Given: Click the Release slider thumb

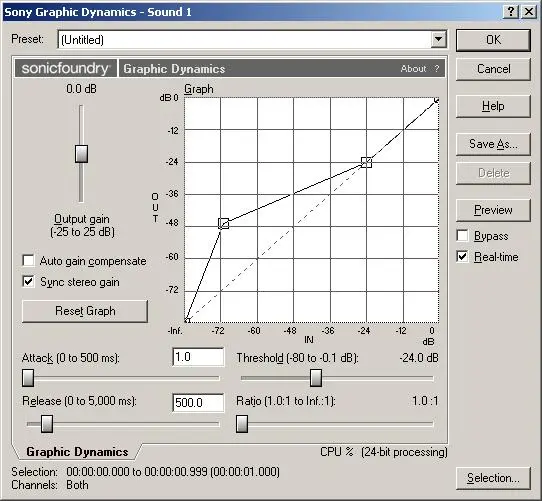Looking at the screenshot, I should coord(47,424).
